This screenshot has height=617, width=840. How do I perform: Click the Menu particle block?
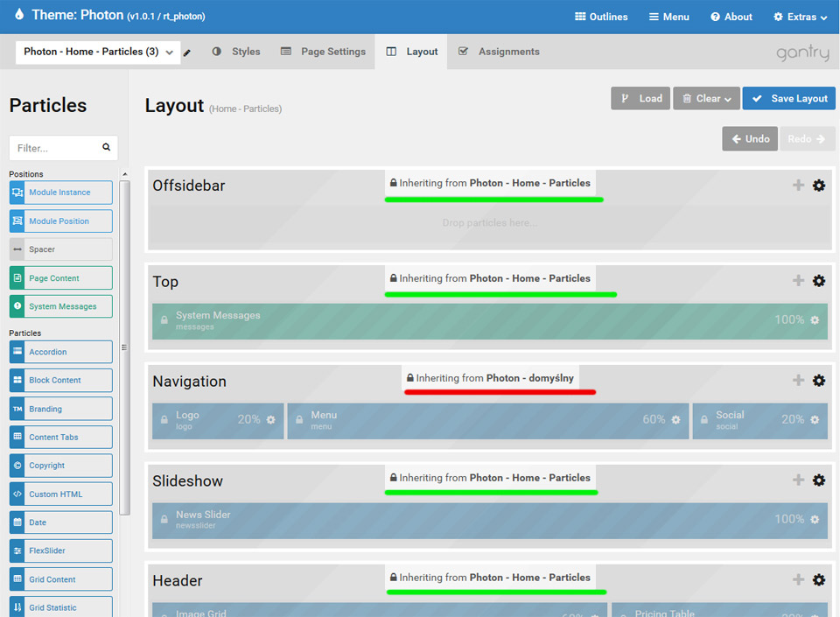pos(488,421)
